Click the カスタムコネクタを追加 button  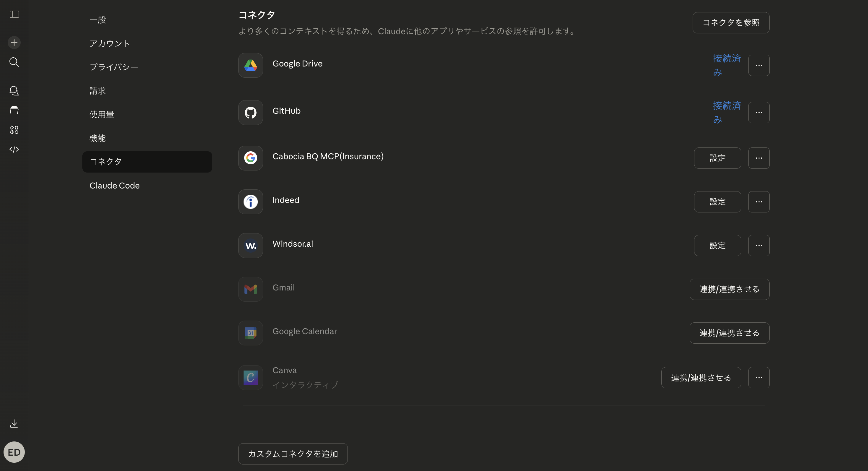[x=292, y=454]
